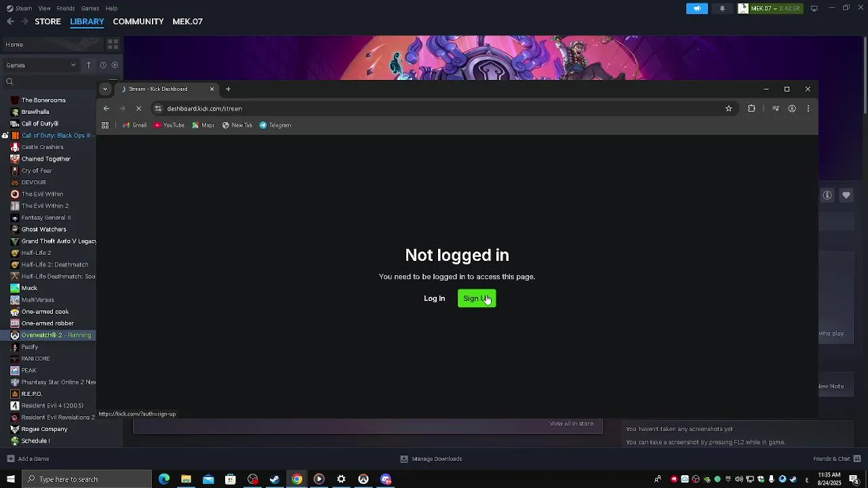Toggle Steam library collections grid view
868x488 pixels.
tap(113, 45)
